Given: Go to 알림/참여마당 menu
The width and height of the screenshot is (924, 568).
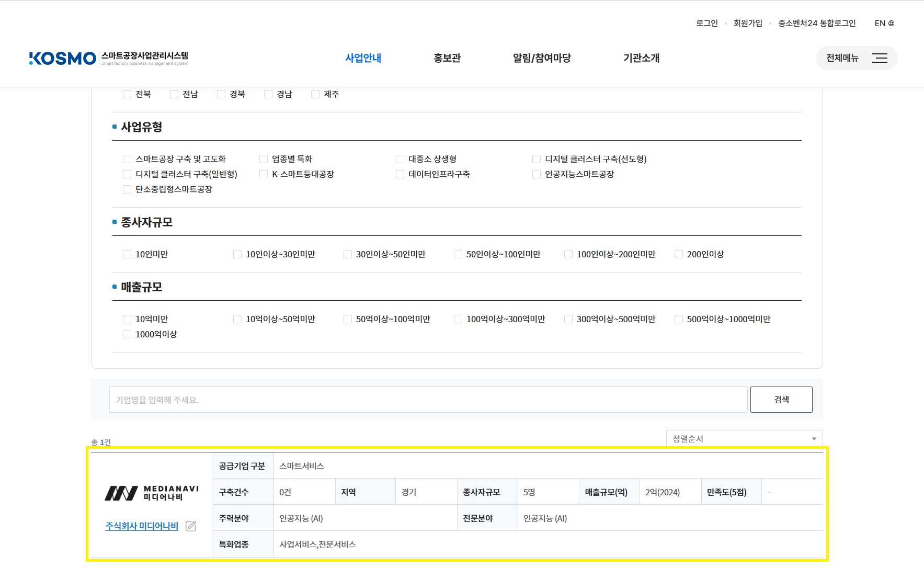Looking at the screenshot, I should coord(542,58).
